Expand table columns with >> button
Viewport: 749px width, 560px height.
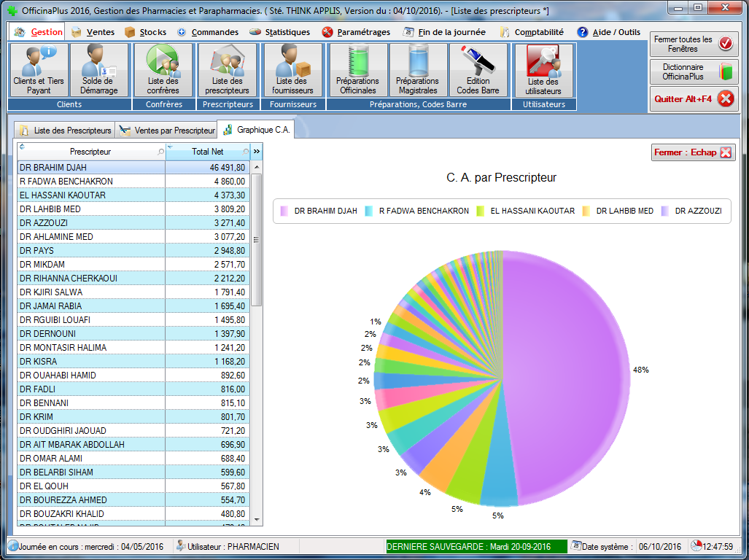pos(257,152)
